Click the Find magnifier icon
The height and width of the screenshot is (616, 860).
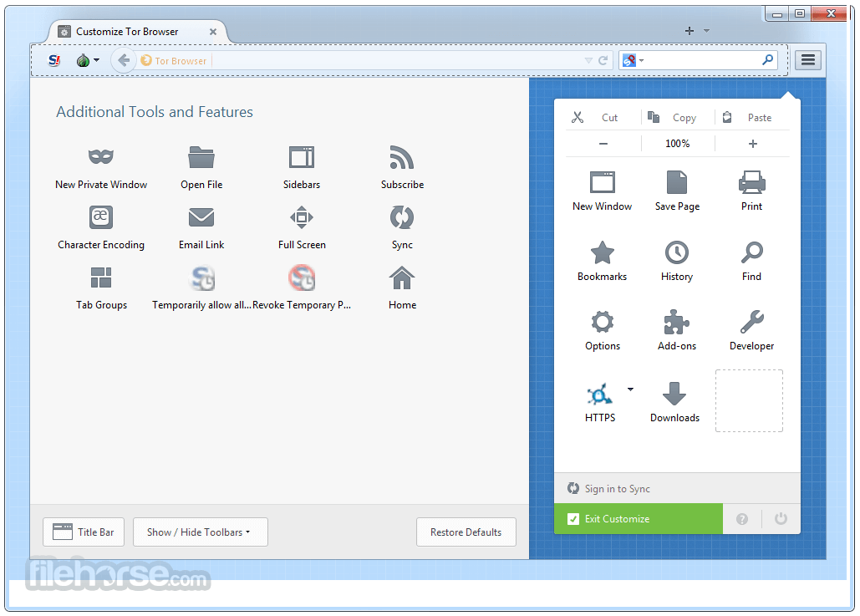click(752, 252)
